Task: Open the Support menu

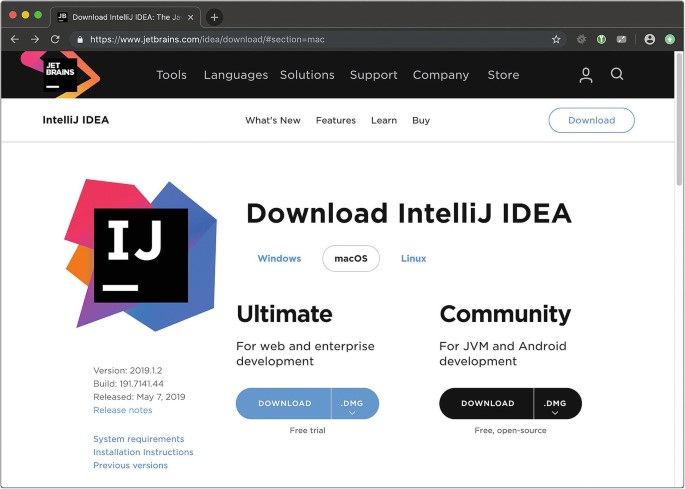Action: 374,75
